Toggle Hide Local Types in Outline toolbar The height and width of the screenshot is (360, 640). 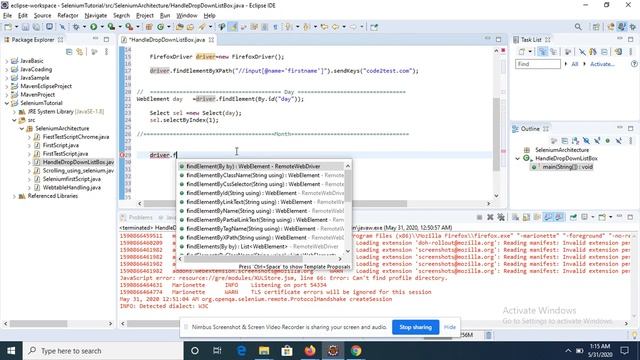click(x=619, y=141)
